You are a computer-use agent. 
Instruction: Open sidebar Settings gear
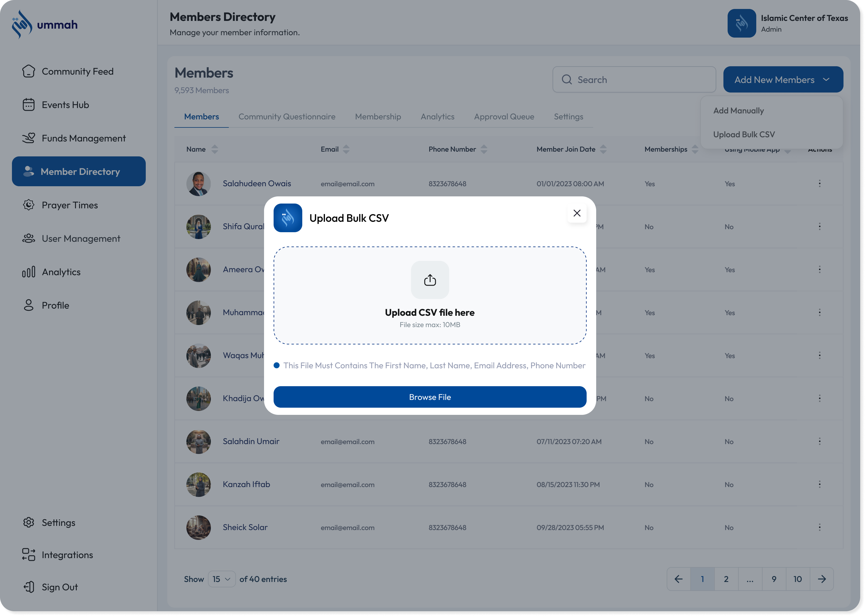pyautogui.click(x=28, y=522)
